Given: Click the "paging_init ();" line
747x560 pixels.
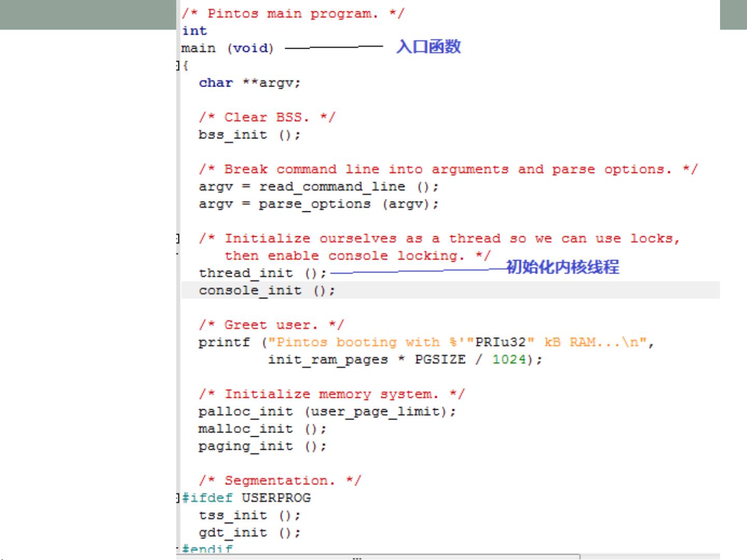Looking at the screenshot, I should (x=262, y=447).
